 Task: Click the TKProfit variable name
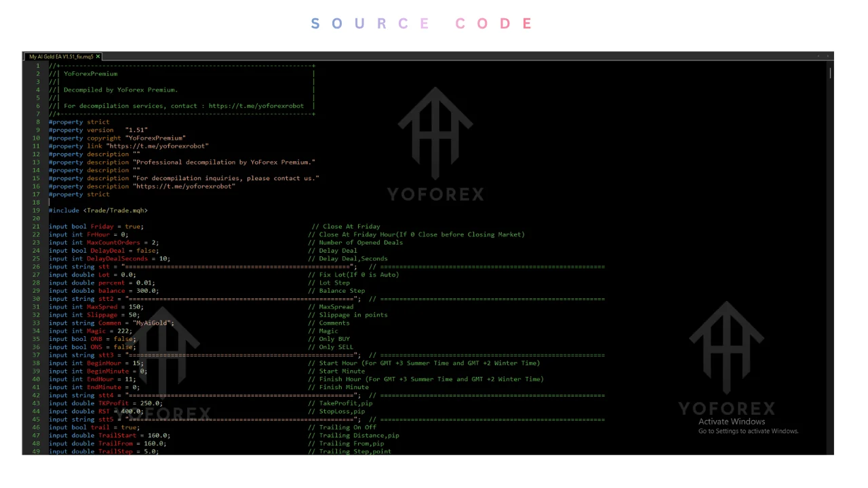(x=113, y=403)
